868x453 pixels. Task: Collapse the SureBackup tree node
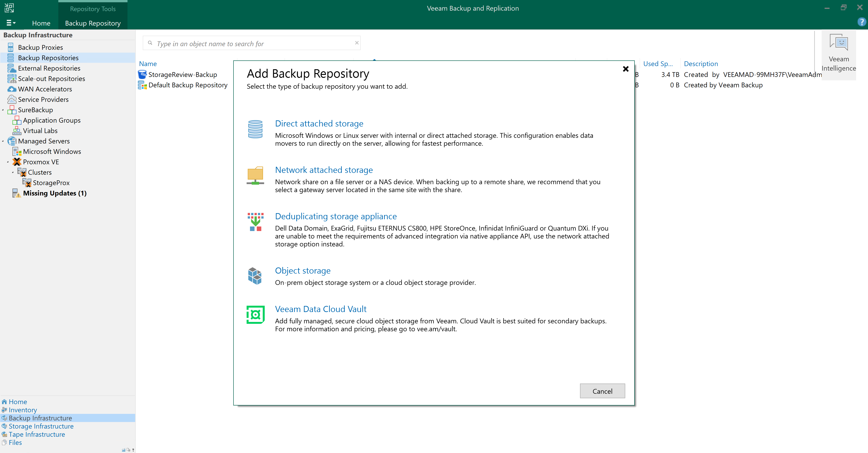coord(3,110)
